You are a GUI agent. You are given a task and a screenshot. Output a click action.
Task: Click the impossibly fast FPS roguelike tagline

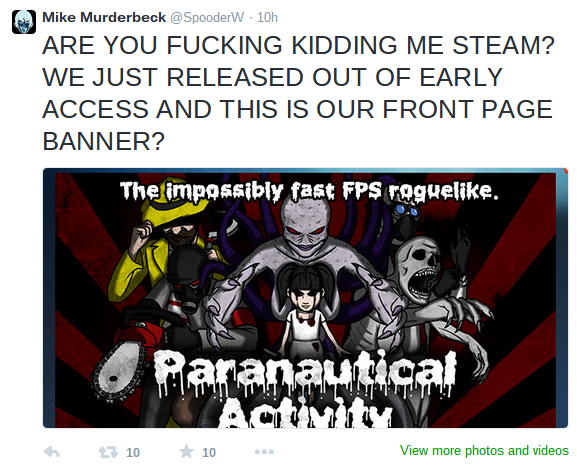click(x=309, y=191)
